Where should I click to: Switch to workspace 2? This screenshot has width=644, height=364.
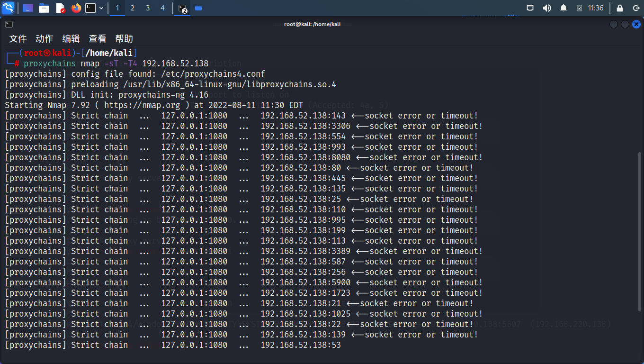point(133,8)
